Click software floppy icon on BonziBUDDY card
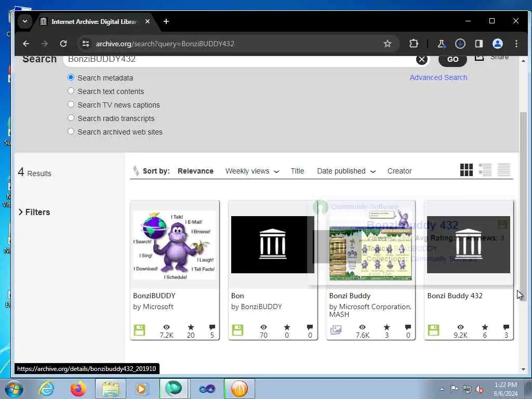Image resolution: width=532 pixels, height=399 pixels. pyautogui.click(x=139, y=330)
